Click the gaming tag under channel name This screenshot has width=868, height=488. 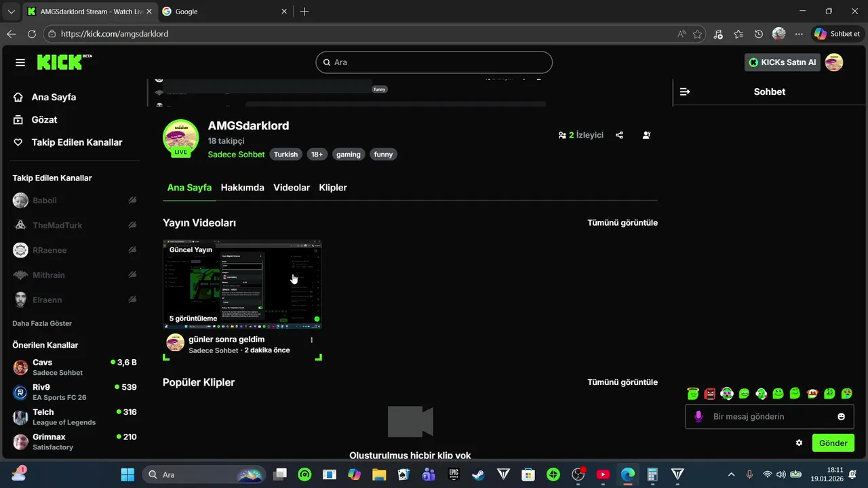pos(349,155)
